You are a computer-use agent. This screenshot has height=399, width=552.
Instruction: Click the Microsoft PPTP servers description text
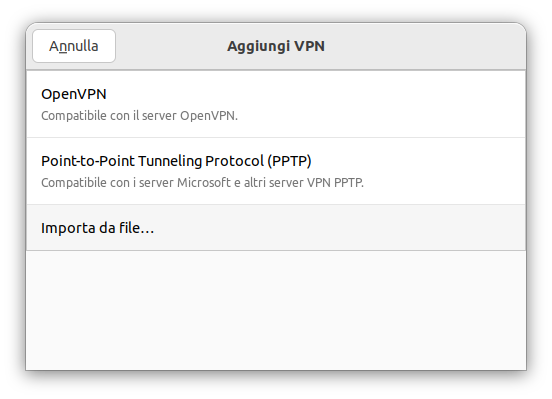[x=202, y=183]
